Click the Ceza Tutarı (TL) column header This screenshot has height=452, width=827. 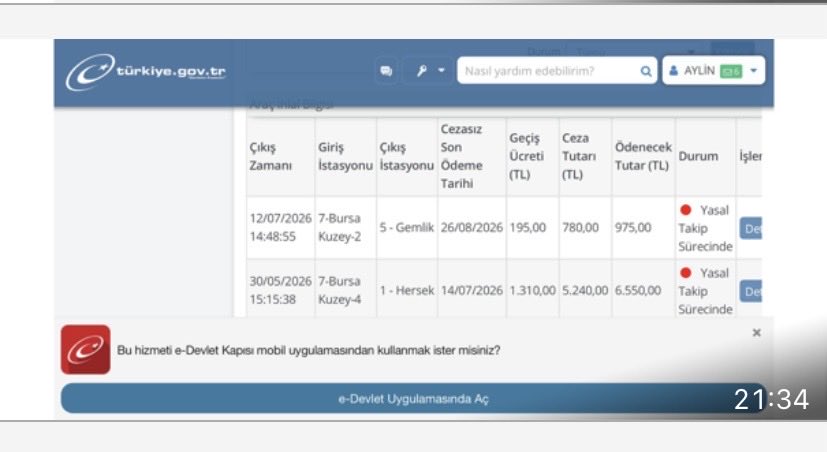tap(585, 157)
